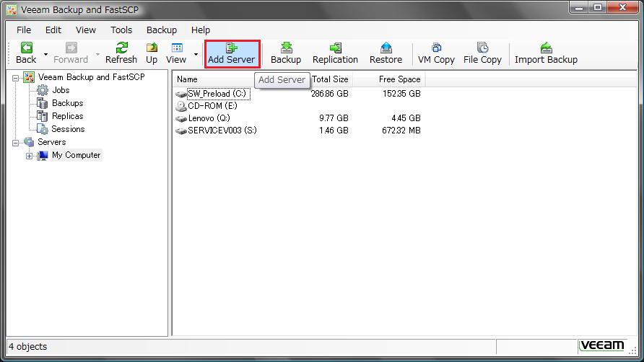644x362 pixels.
Task: Click Import Backup in the toolbar
Action: 546,53
